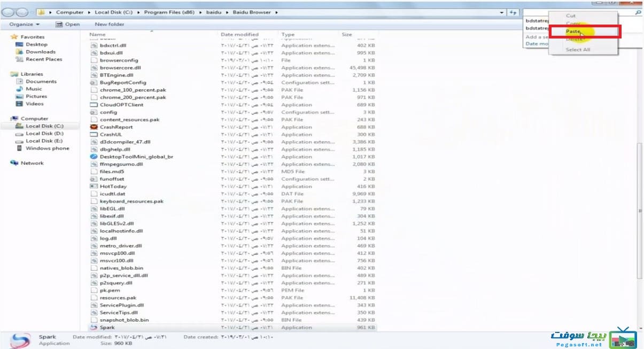
Task: Select the chrome_200_percent.pak file
Action: point(133,98)
